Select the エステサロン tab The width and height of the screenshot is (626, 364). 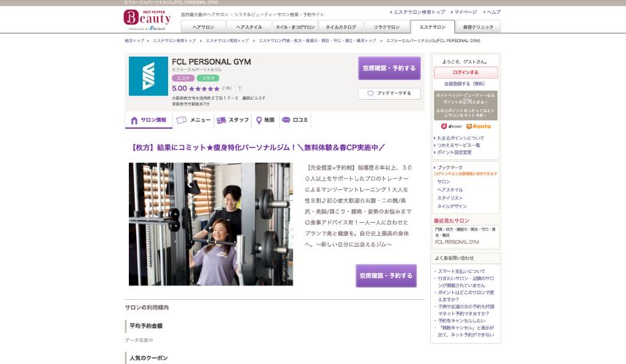pyautogui.click(x=432, y=27)
